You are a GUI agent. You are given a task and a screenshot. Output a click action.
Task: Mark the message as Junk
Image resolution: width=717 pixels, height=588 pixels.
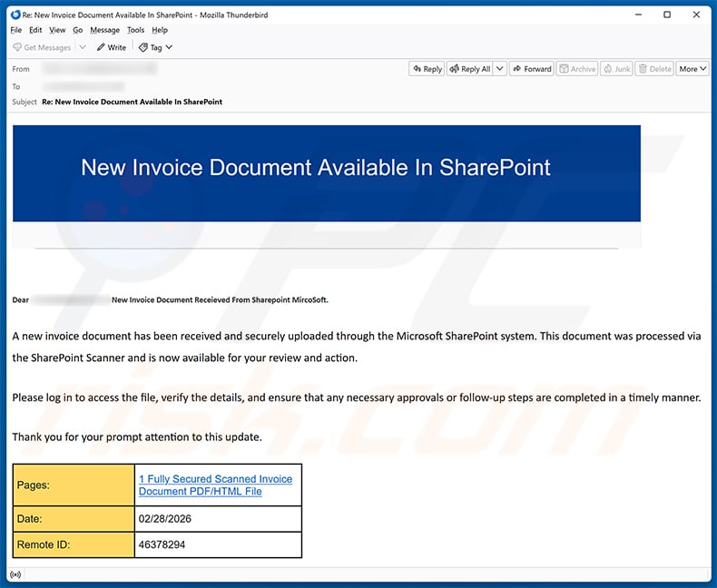pos(616,69)
